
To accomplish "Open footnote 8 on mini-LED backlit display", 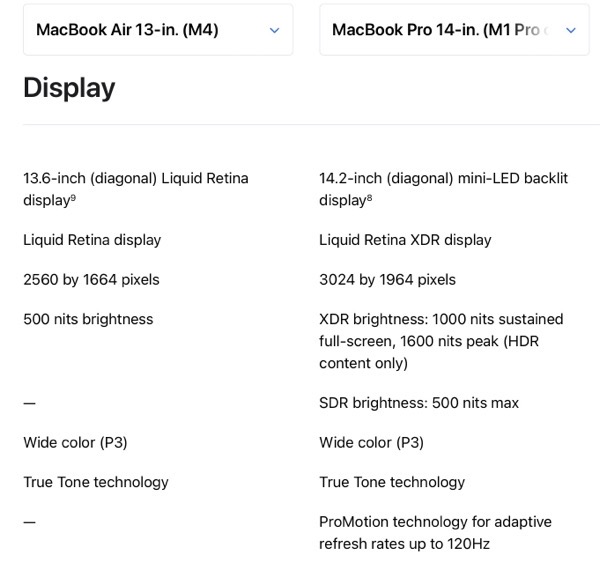I will click(369, 198).
